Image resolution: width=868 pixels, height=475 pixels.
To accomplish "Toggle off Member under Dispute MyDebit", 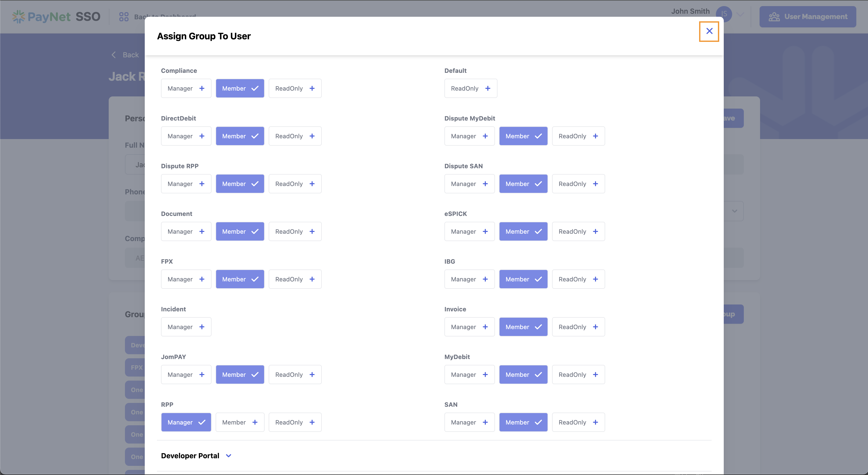I will tap(523, 136).
